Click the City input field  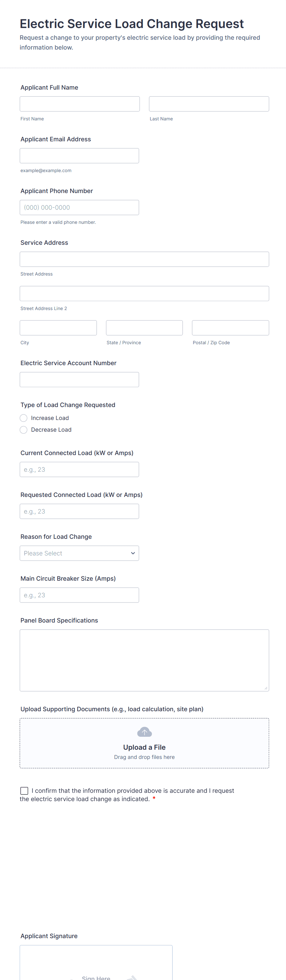coord(58,328)
